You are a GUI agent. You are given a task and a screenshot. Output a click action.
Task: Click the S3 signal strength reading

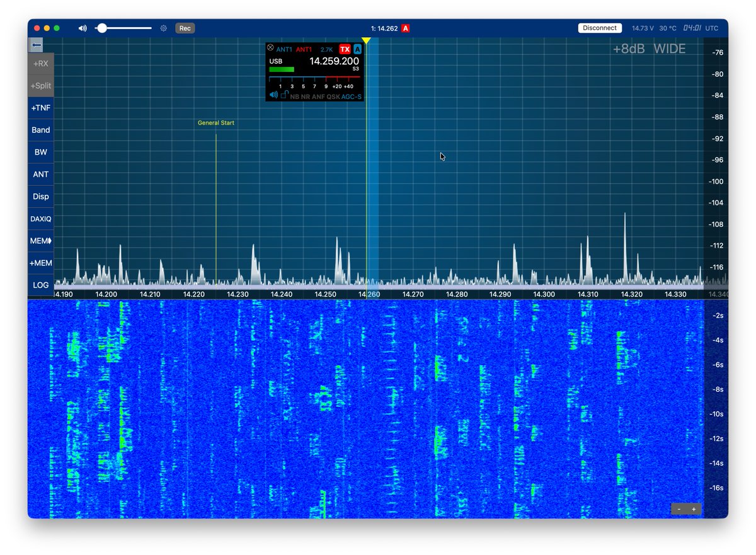(x=356, y=69)
